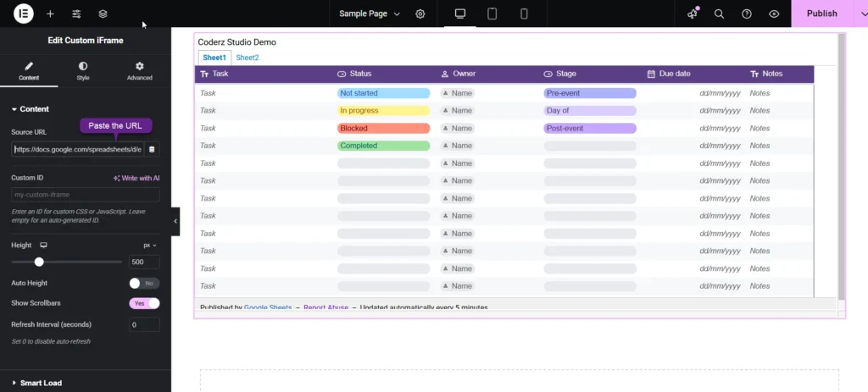Open the Content tab
868x392 pixels.
(x=29, y=71)
